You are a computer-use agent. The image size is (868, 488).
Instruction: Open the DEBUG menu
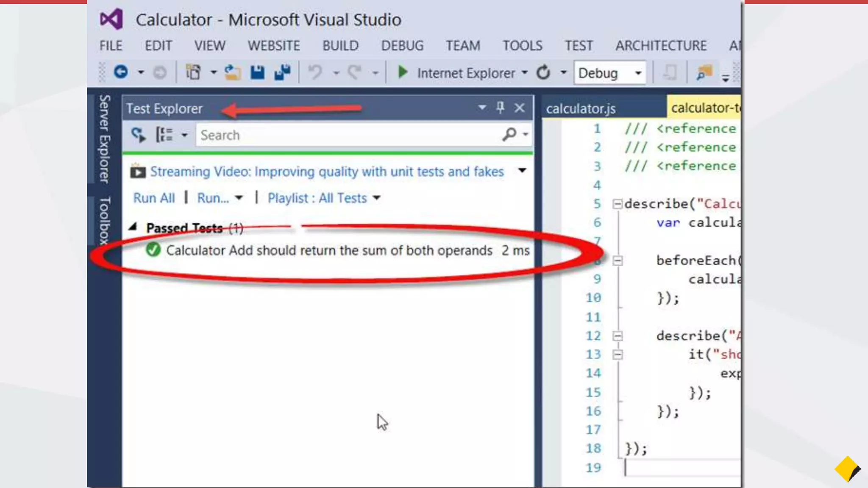(x=402, y=45)
